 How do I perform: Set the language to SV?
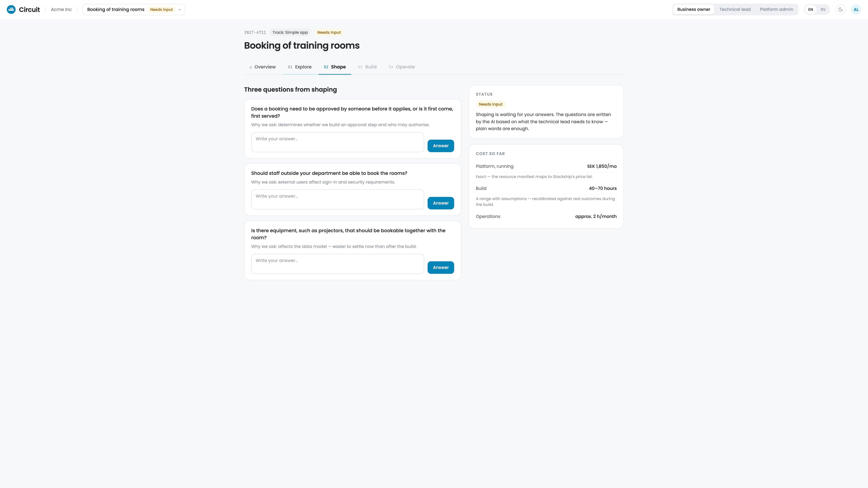pos(823,9)
